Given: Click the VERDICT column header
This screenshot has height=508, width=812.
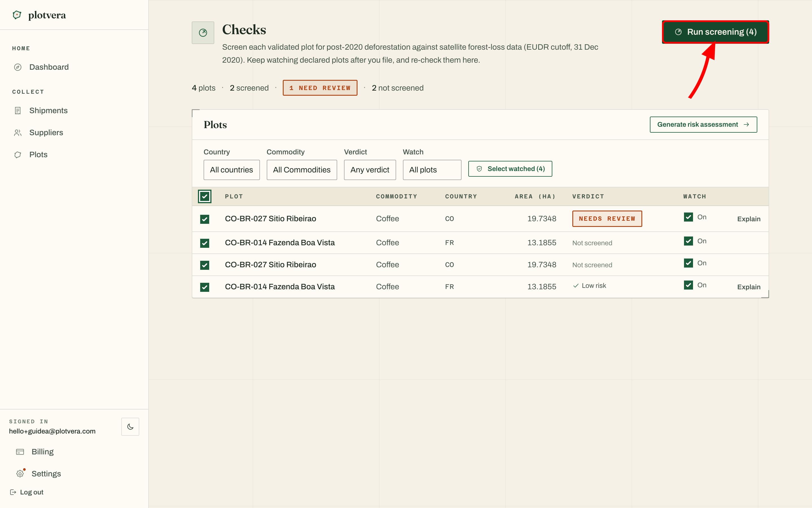Looking at the screenshot, I should tap(588, 196).
